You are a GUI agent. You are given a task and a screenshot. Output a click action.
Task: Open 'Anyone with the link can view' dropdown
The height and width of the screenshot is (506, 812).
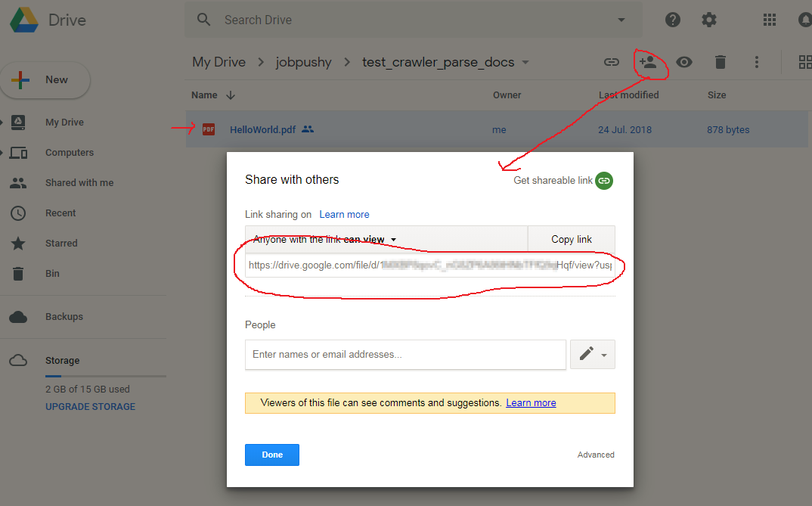(x=325, y=240)
